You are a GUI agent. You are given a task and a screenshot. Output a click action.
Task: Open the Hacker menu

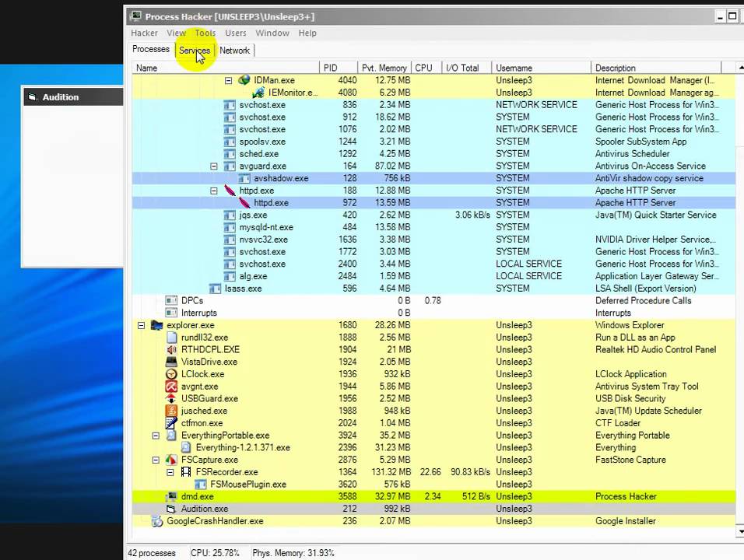point(144,33)
